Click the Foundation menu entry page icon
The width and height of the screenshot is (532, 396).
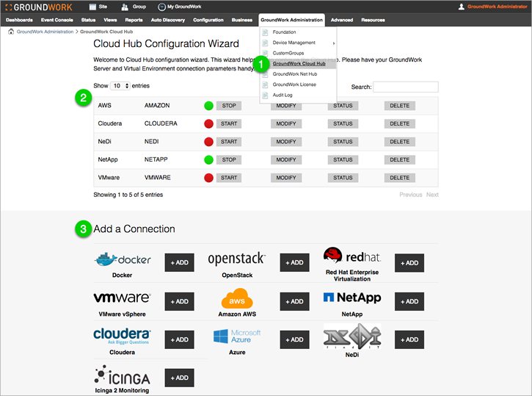[x=266, y=32]
